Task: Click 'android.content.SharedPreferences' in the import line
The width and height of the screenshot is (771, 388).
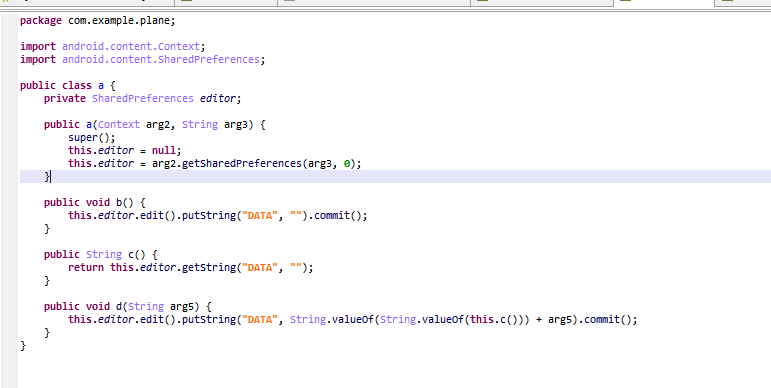Action: [x=161, y=60]
